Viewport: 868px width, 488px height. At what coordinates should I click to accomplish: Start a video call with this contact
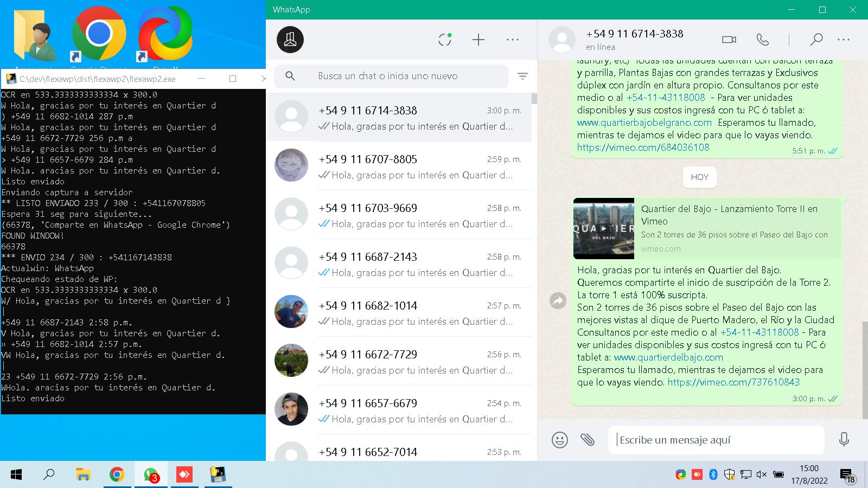[729, 40]
